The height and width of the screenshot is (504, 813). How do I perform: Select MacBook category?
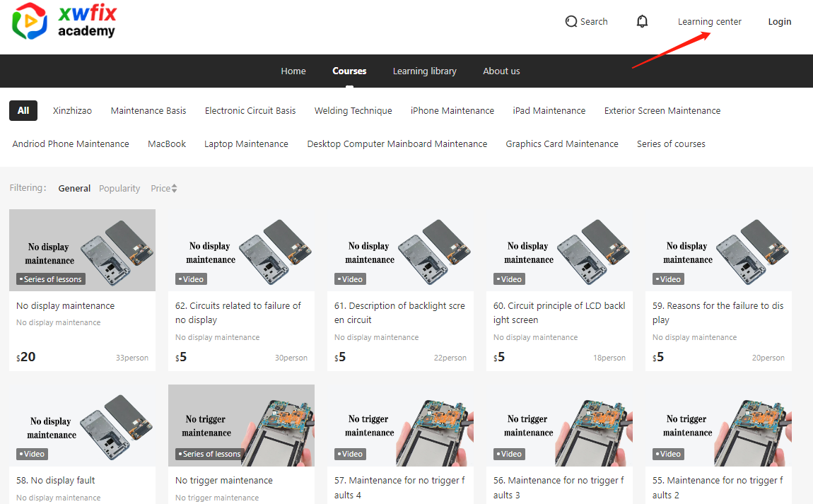tap(167, 143)
